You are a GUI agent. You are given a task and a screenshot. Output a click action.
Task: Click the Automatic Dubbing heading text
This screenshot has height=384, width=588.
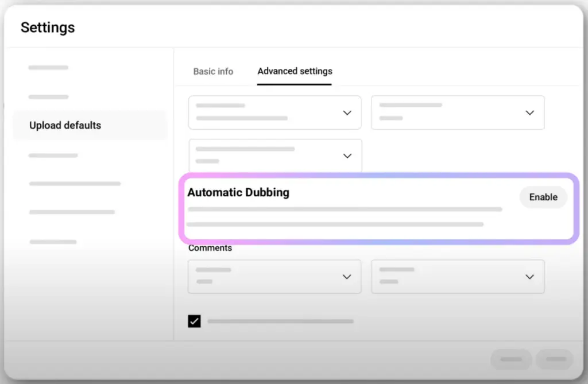click(x=238, y=193)
